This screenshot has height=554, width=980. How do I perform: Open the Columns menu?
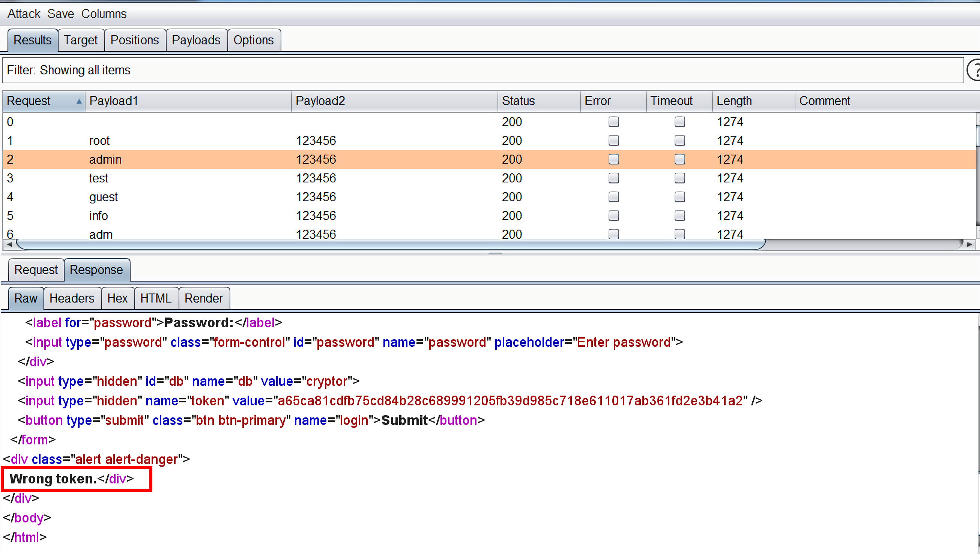(104, 14)
